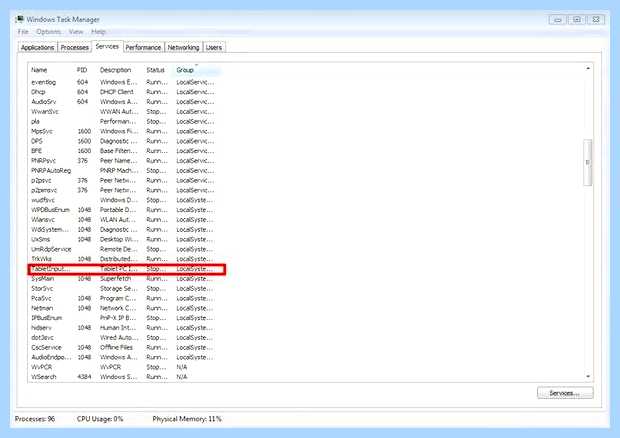Select the AudioEndpo... service row

[x=123, y=357]
